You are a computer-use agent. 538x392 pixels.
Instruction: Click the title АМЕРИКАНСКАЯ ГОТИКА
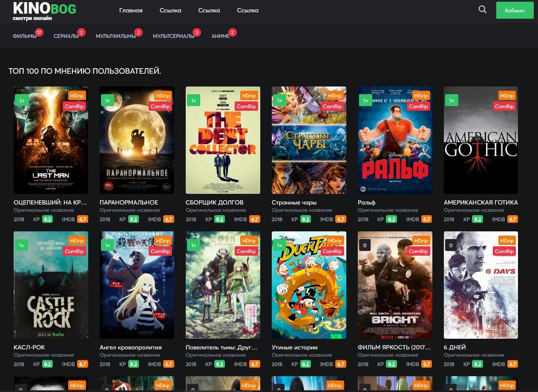[x=481, y=202]
